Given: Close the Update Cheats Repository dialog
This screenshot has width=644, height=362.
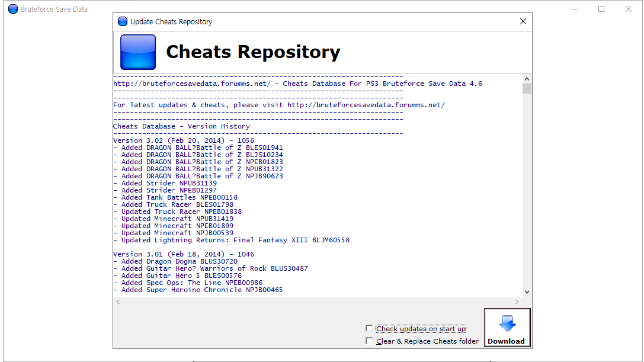Looking at the screenshot, I should click(x=523, y=21).
